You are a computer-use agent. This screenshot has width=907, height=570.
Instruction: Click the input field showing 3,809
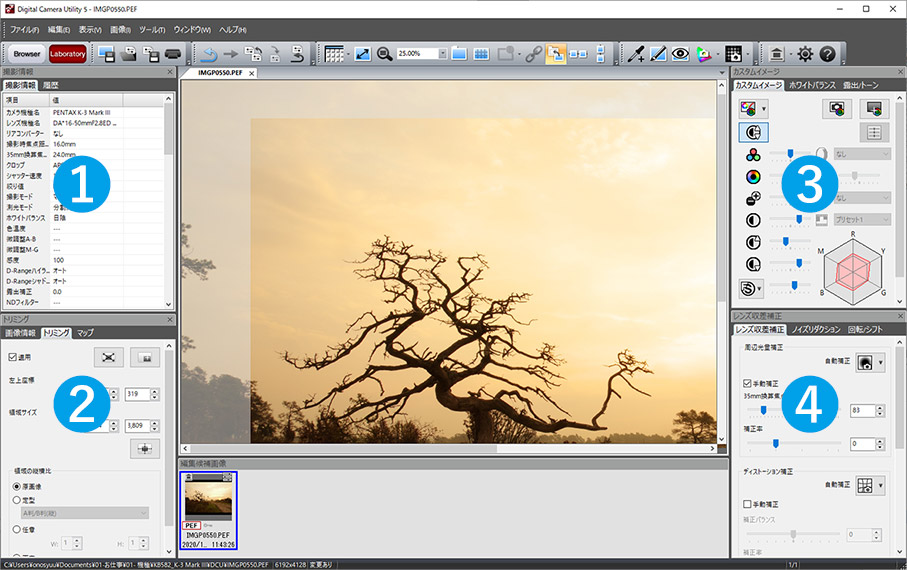[x=137, y=425]
